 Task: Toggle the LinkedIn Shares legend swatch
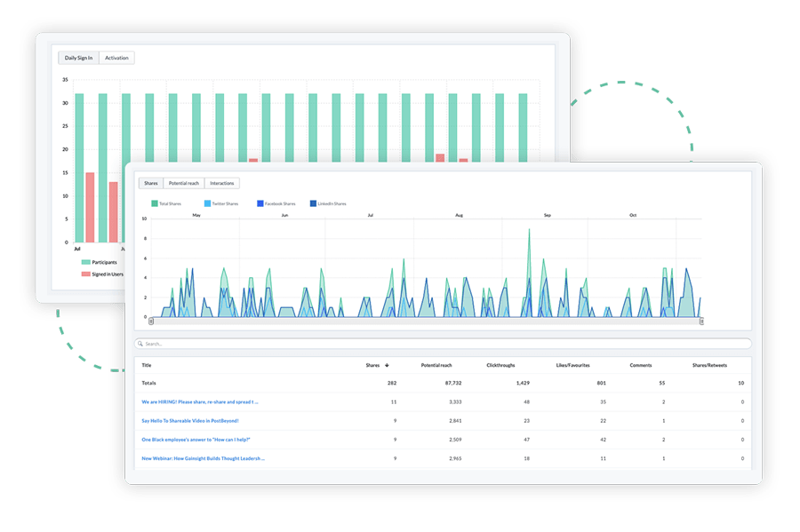[313, 204]
